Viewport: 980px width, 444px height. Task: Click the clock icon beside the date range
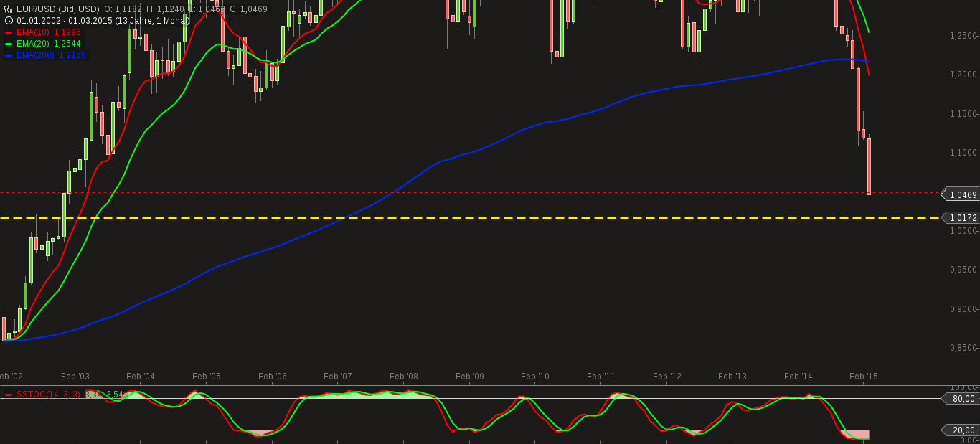(x=9, y=21)
